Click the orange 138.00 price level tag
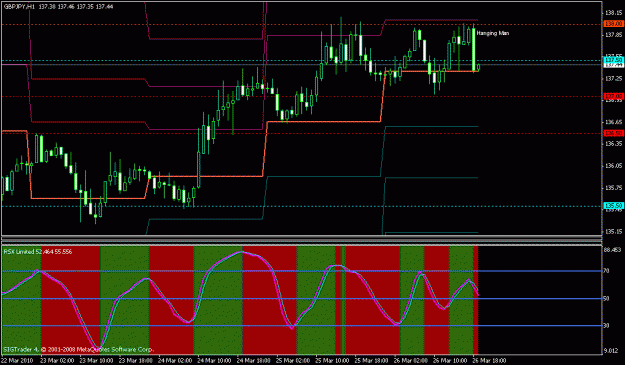 [613, 24]
